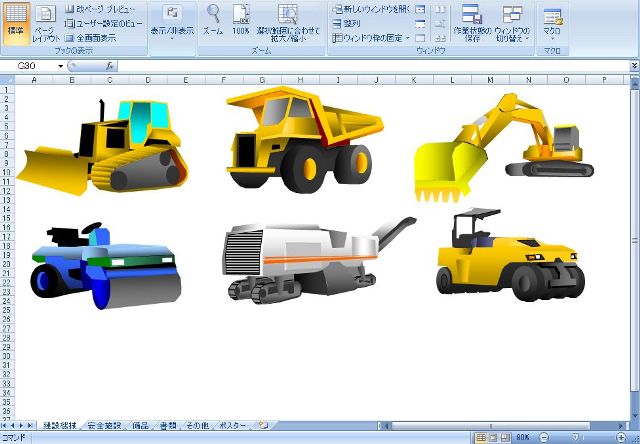640x444 pixels.
Task: Open ユーザー設定のビュー dialog
Action: [x=104, y=24]
